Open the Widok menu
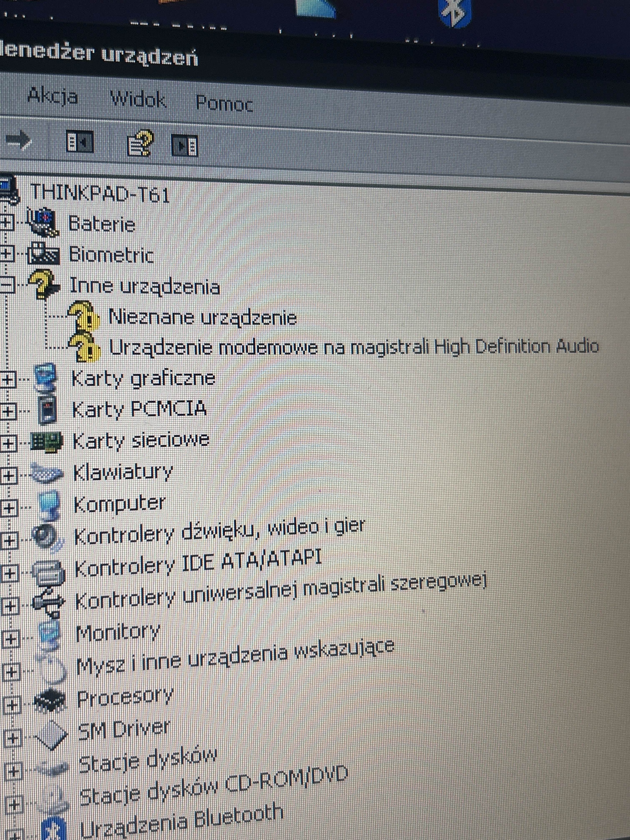Image resolution: width=630 pixels, height=840 pixels. (138, 100)
